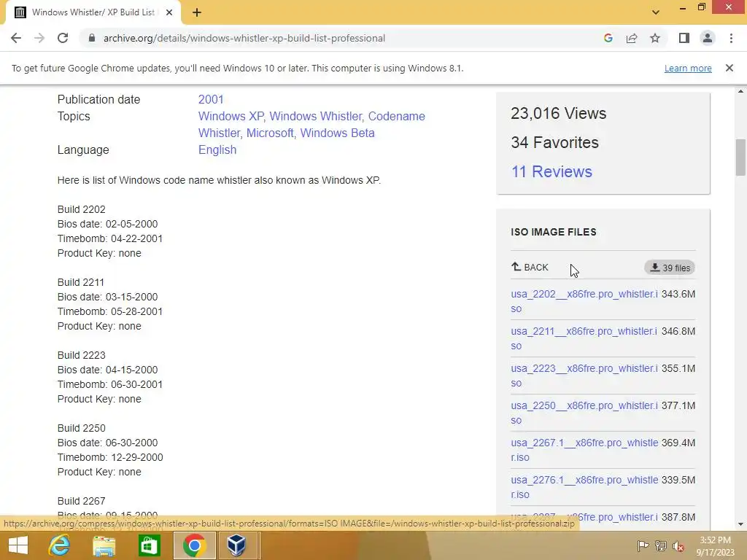Click the scrollbar up arrow

740,91
